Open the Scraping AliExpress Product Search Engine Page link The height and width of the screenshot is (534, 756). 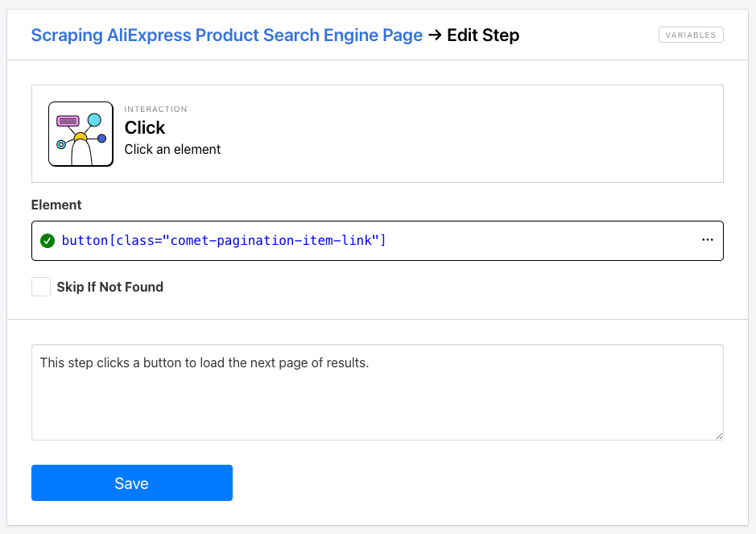tap(226, 35)
